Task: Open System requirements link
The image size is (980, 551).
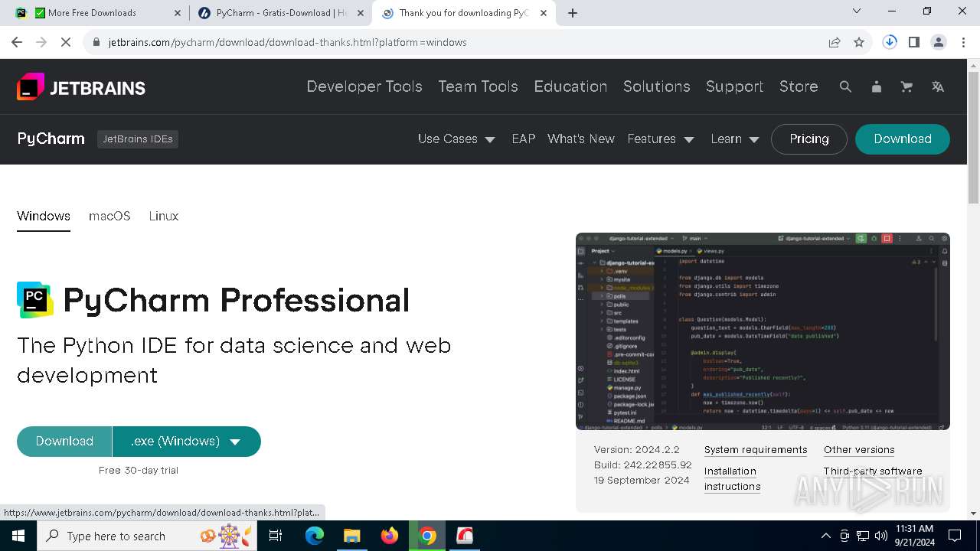Action: click(x=756, y=450)
